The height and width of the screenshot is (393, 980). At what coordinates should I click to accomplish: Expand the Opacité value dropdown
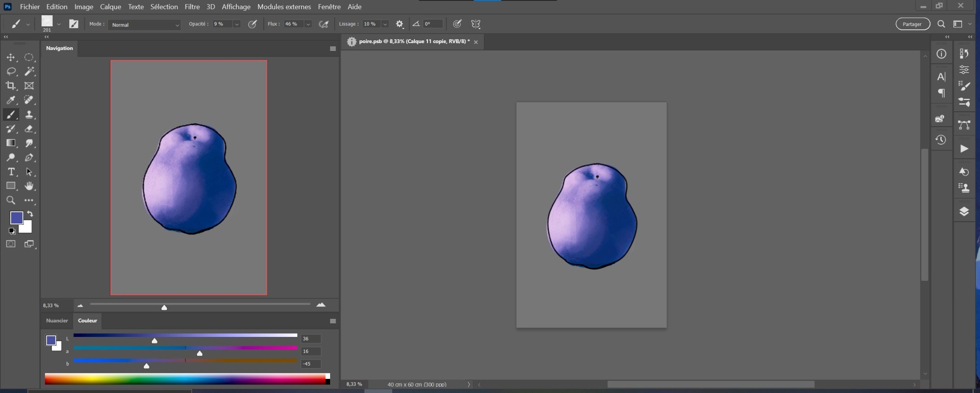[x=237, y=24]
